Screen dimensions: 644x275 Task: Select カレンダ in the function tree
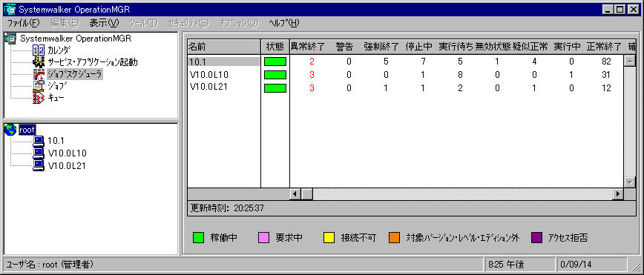click(59, 51)
